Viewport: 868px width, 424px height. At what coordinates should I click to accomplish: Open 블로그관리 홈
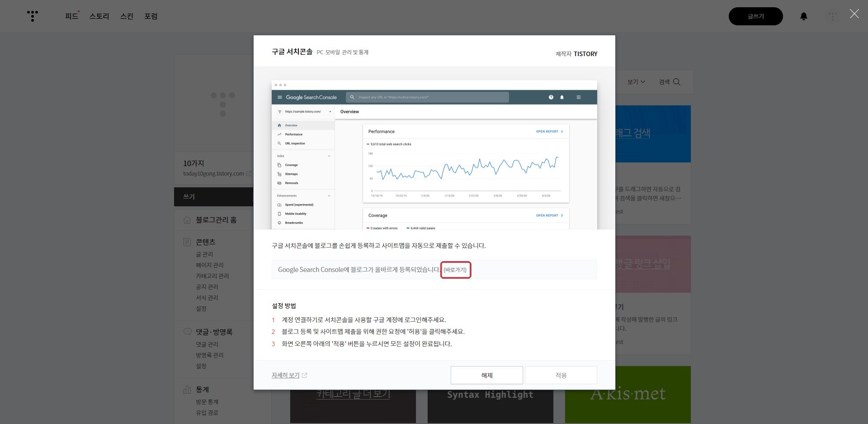[x=216, y=220]
